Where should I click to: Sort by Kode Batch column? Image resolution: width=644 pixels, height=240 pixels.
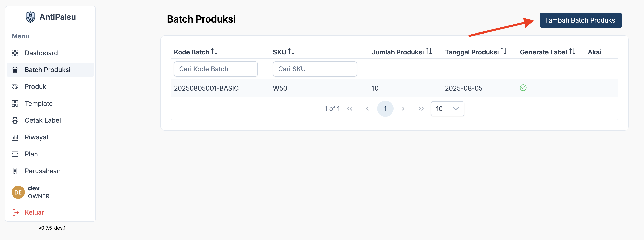(x=214, y=51)
